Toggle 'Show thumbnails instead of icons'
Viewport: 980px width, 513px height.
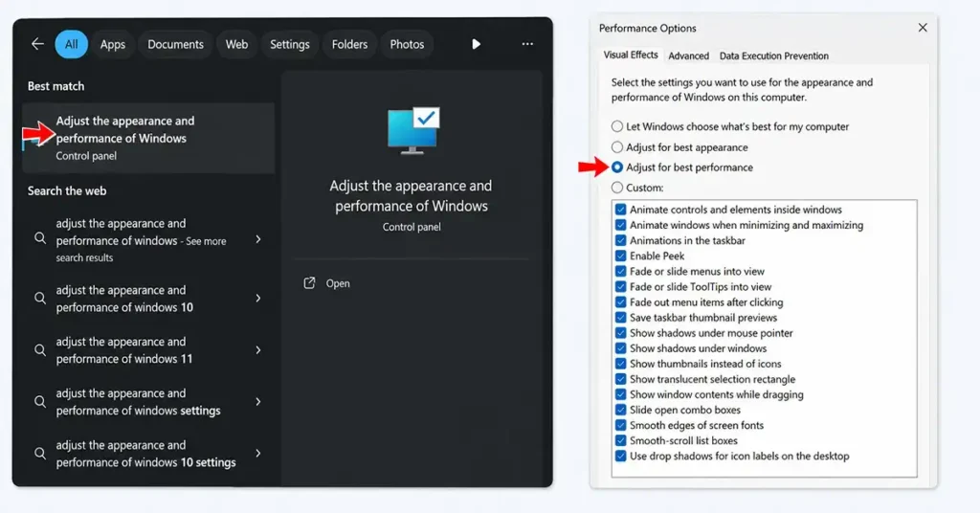coord(620,364)
